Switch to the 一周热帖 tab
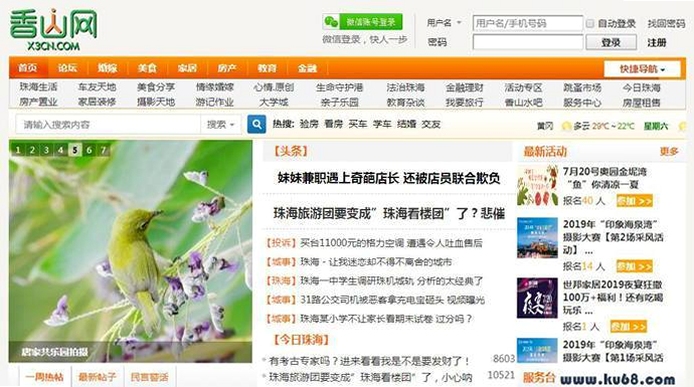 [44, 377]
